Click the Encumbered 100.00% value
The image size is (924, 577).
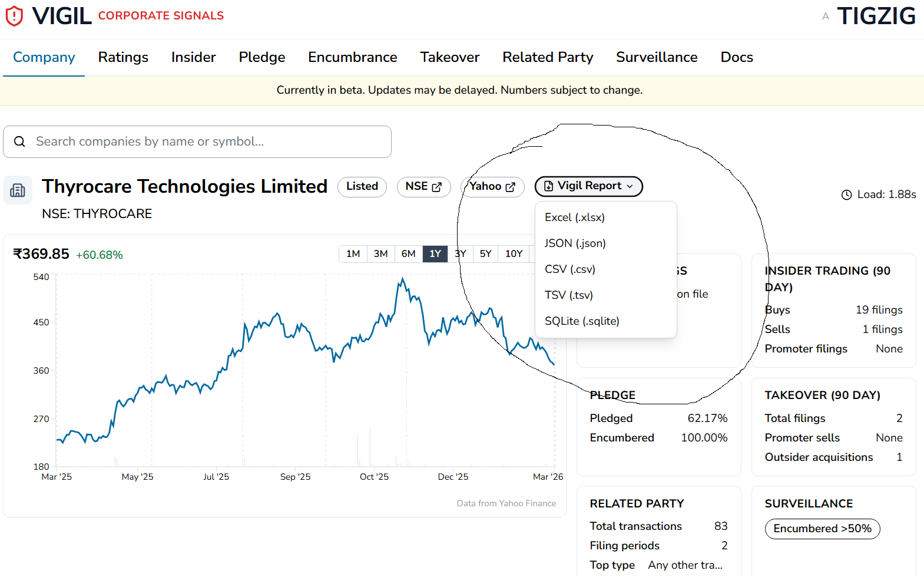(x=704, y=438)
